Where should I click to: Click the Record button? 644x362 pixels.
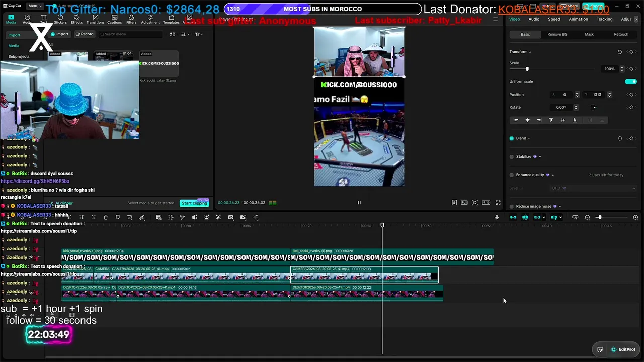pyautogui.click(x=85, y=34)
